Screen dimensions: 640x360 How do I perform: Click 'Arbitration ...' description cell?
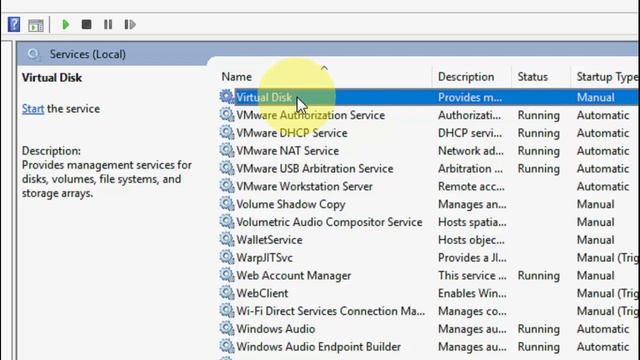pos(470,169)
